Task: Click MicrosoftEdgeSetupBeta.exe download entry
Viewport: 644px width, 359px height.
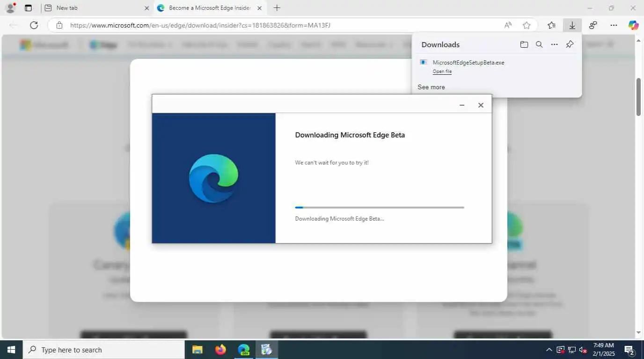Action: click(468, 63)
